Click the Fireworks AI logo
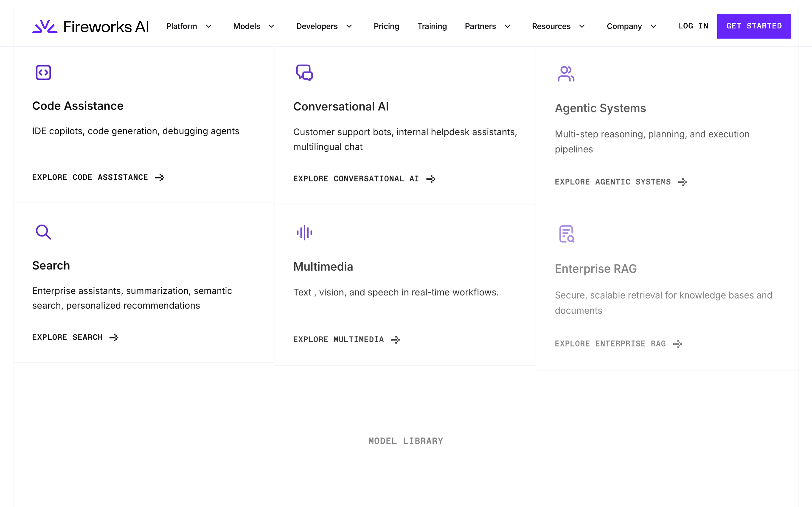The image size is (812, 507). pos(90,26)
